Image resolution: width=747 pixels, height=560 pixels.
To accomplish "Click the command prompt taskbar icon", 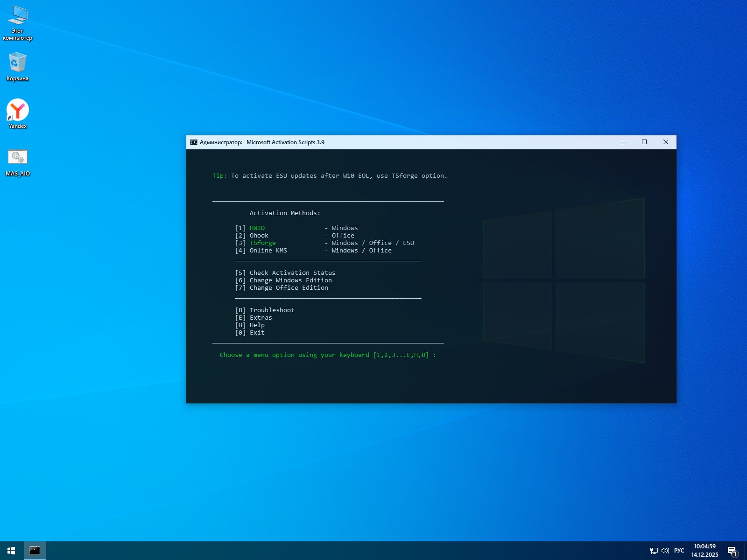I will [35, 551].
